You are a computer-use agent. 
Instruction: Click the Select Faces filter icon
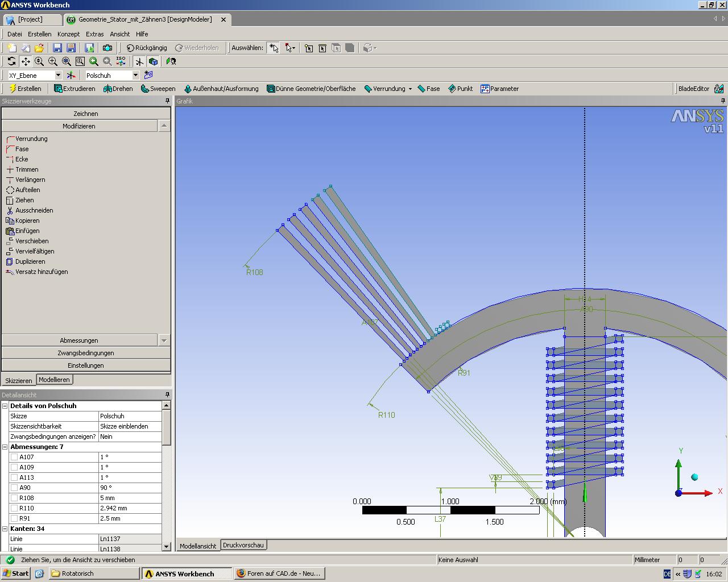(x=336, y=48)
